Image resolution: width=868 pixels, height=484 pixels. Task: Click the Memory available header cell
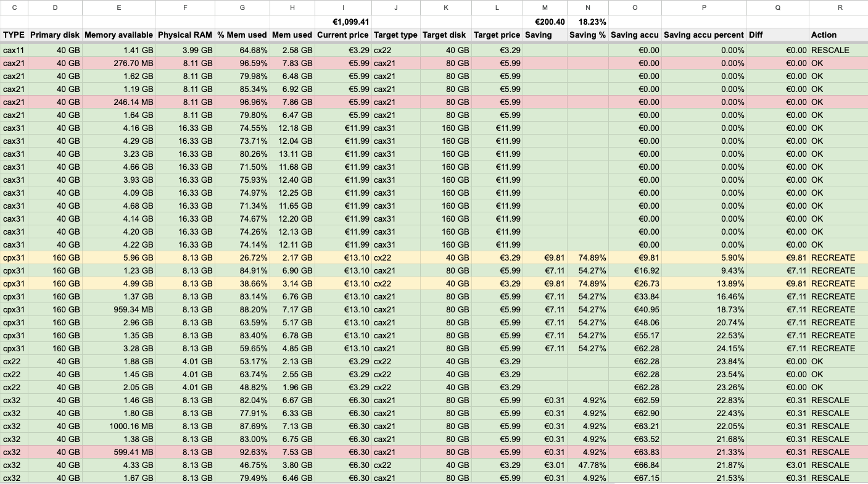coord(119,35)
